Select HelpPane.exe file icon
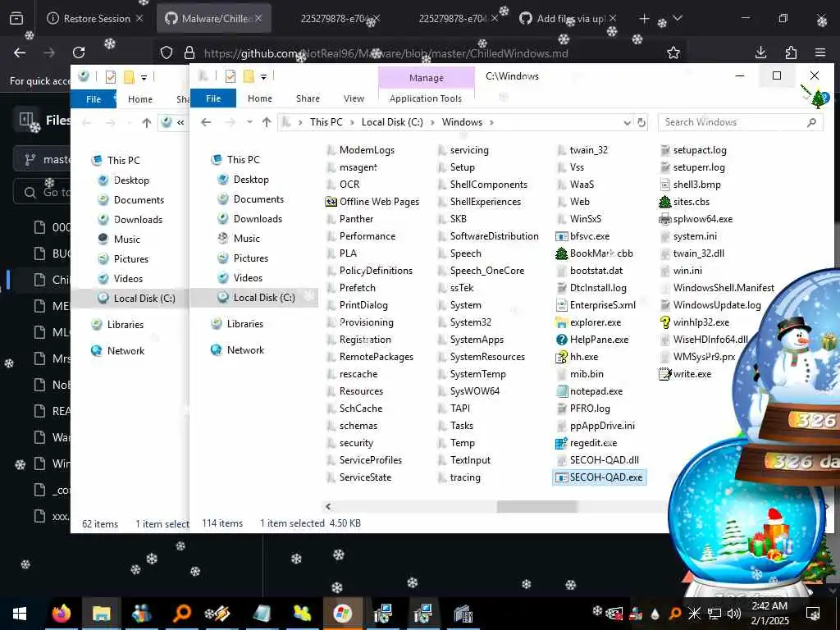Image resolution: width=840 pixels, height=630 pixels. click(x=561, y=340)
